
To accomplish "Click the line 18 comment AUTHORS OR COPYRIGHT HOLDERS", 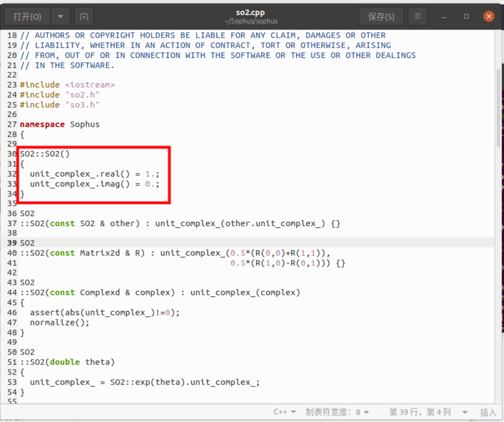I will (x=203, y=35).
